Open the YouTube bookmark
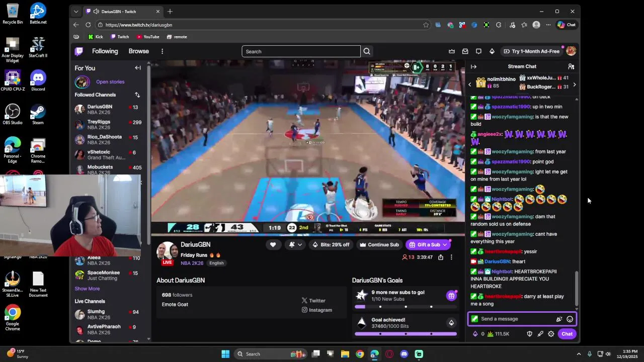The image size is (644, 362). tap(148, 37)
